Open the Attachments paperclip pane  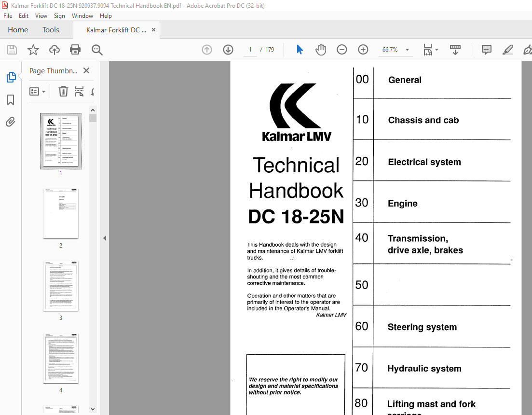tap(11, 122)
